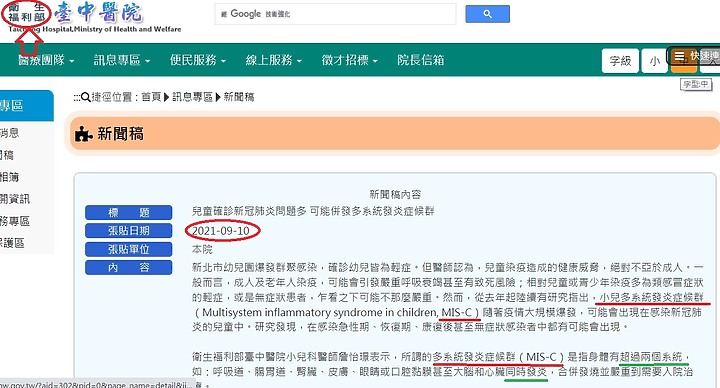This screenshot has width=720, height=388.
Task: Click the 新聞稿內容 heading text
Action: point(395,194)
